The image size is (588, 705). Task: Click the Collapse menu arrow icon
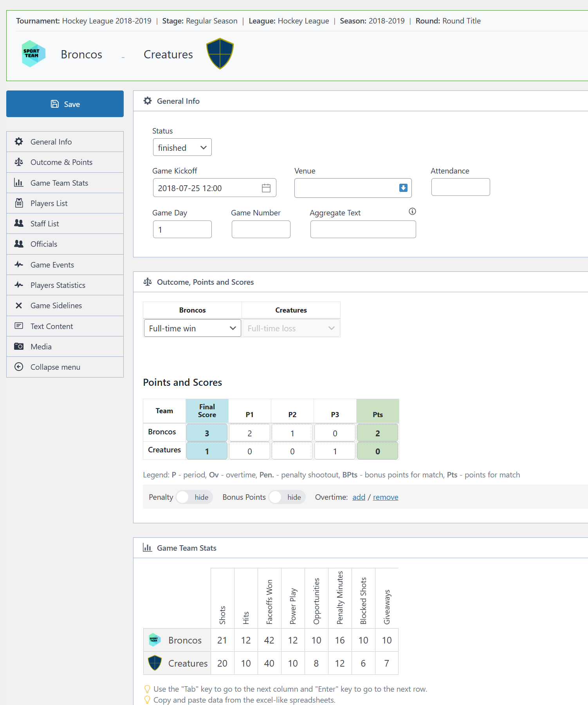tap(19, 367)
